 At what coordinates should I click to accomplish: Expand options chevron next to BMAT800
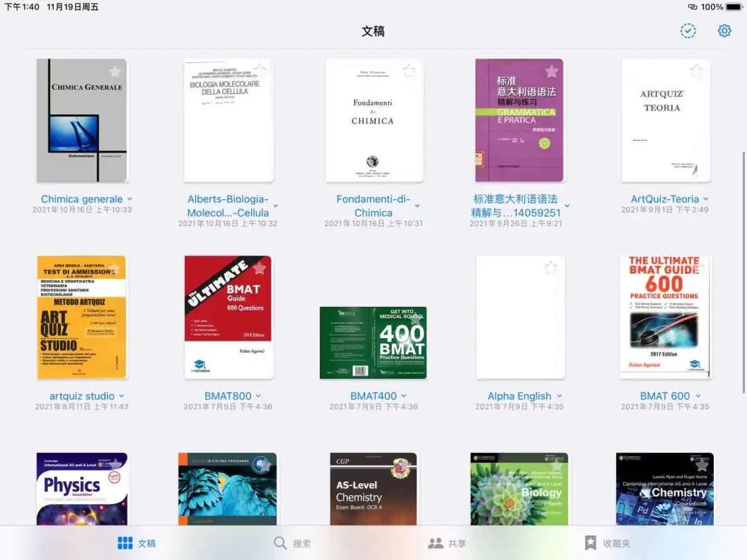(x=258, y=396)
